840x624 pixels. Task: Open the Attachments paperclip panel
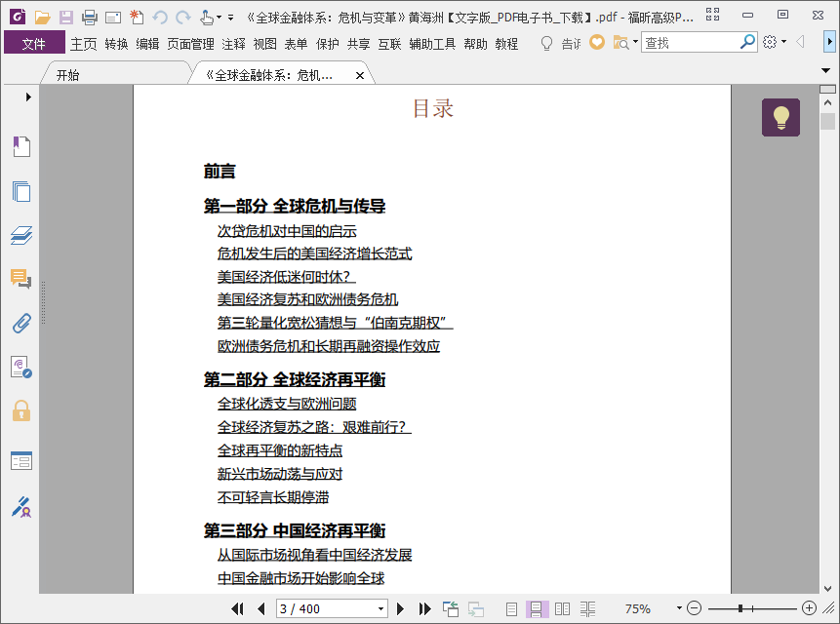pos(21,324)
